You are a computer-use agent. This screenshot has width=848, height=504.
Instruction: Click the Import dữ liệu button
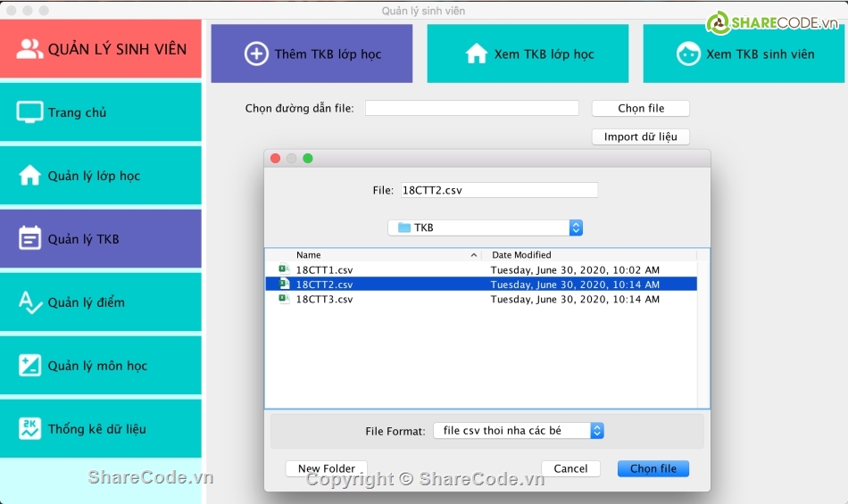[640, 137]
